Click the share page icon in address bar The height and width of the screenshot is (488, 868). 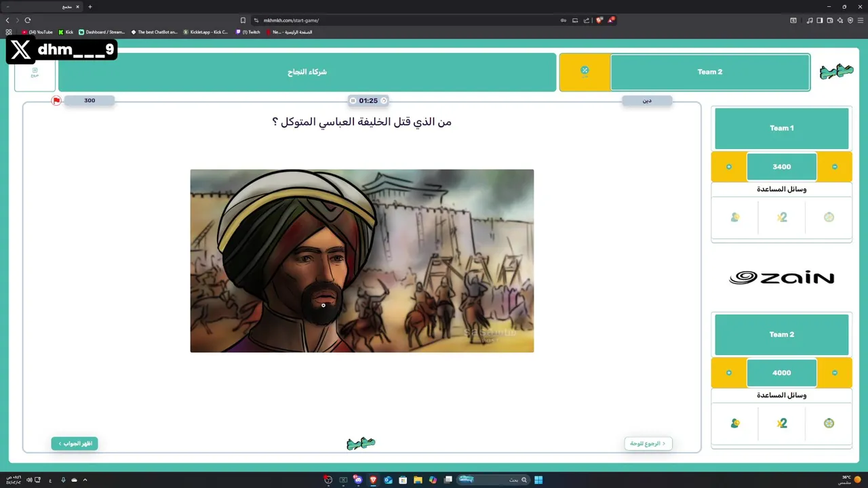click(x=587, y=20)
